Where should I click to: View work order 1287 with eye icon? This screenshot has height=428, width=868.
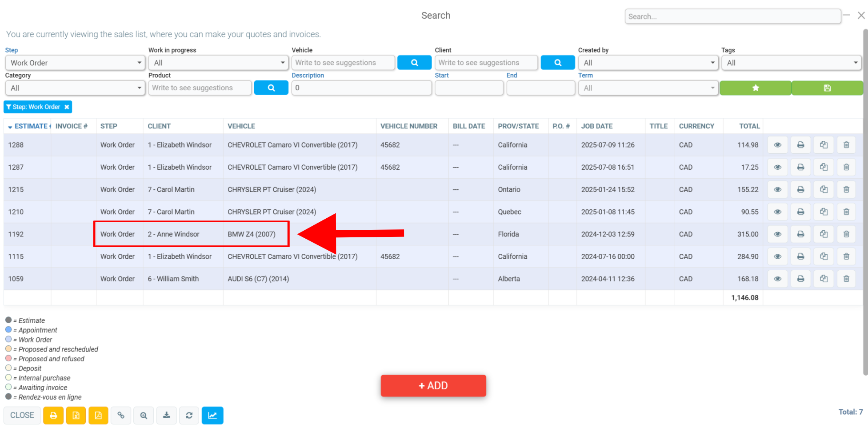(777, 167)
